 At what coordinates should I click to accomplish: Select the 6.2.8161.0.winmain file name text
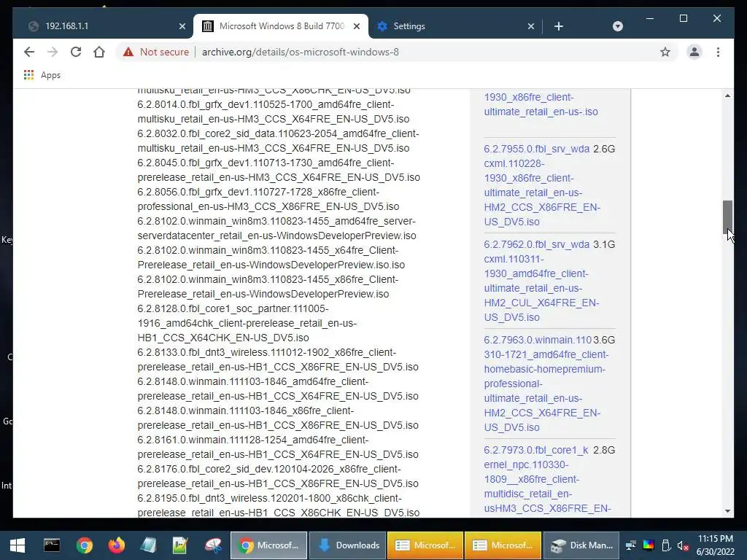pyautogui.click(x=278, y=447)
